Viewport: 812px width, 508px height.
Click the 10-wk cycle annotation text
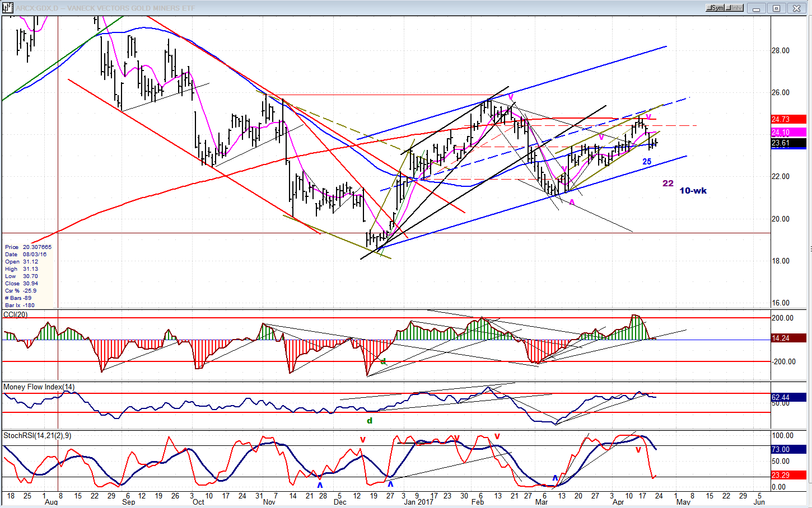tap(693, 191)
